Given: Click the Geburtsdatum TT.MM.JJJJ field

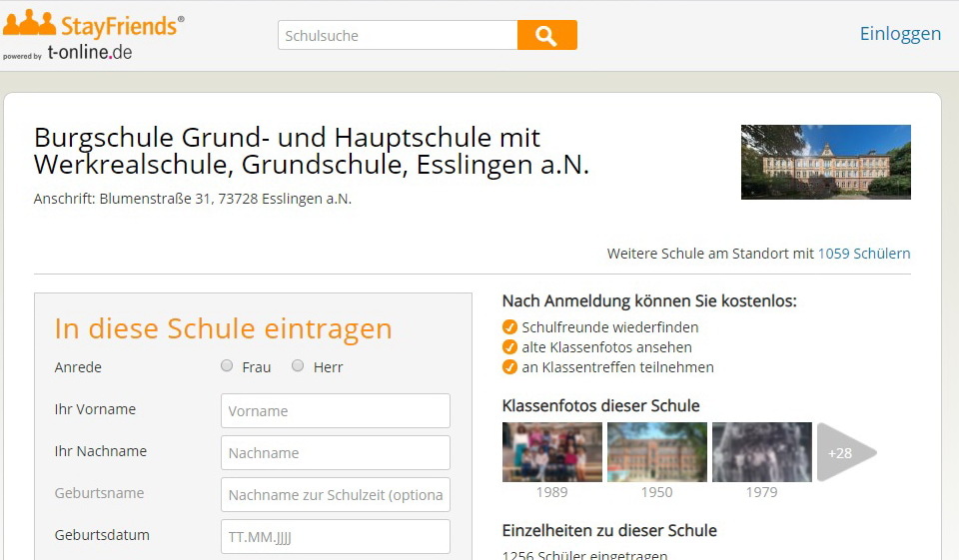Looking at the screenshot, I should (335, 536).
